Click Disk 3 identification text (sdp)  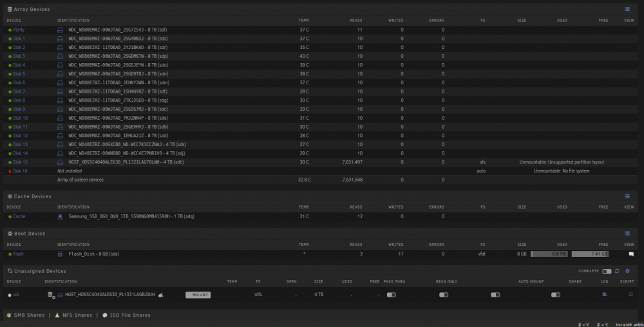coord(118,56)
